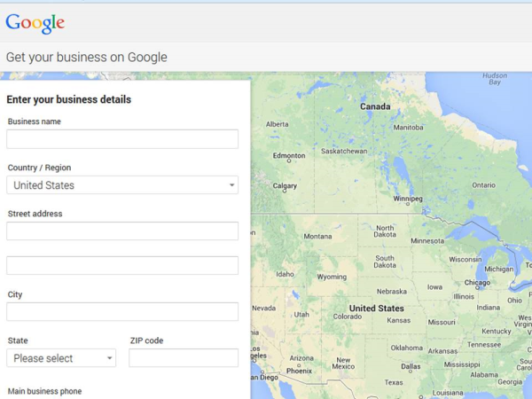Open the State 'Please select' dropdown
Screen dimensions: 532x399
pyautogui.click(x=61, y=358)
